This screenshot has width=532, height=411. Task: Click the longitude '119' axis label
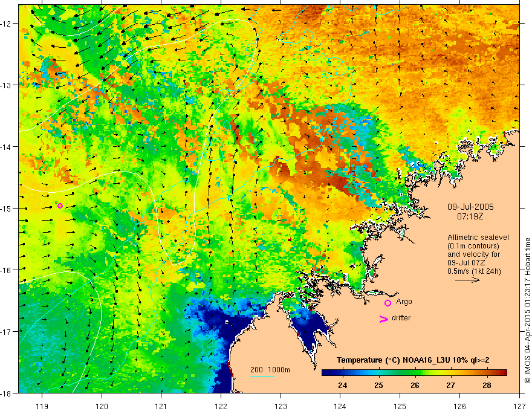(x=42, y=406)
